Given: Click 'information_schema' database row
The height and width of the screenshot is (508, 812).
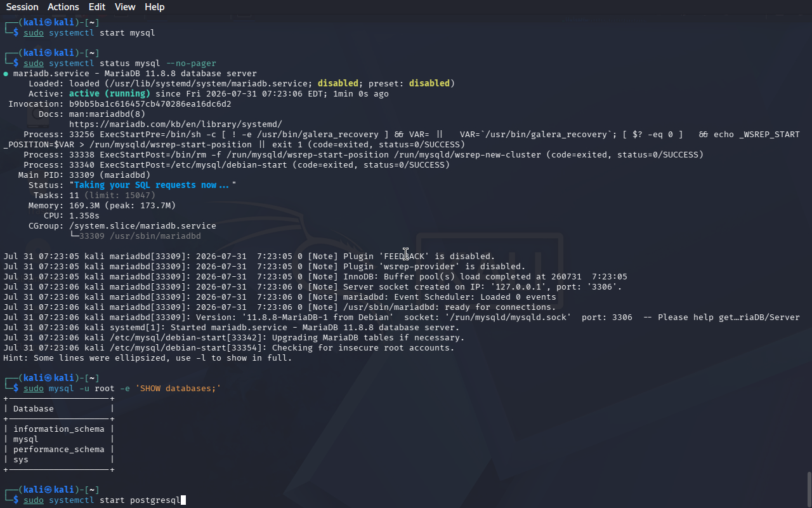Looking at the screenshot, I should [58, 429].
